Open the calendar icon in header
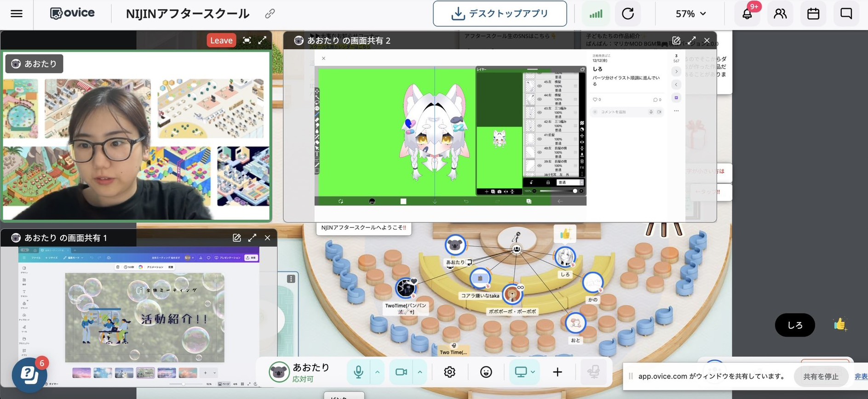The width and height of the screenshot is (868, 399). click(x=813, y=14)
